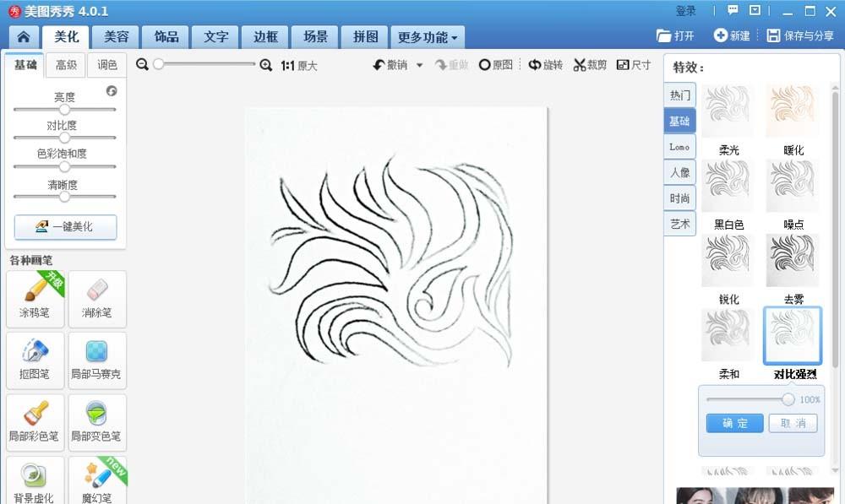Click the 亮度 brightness slider handle
Screen dimensions: 845x504
click(64, 109)
